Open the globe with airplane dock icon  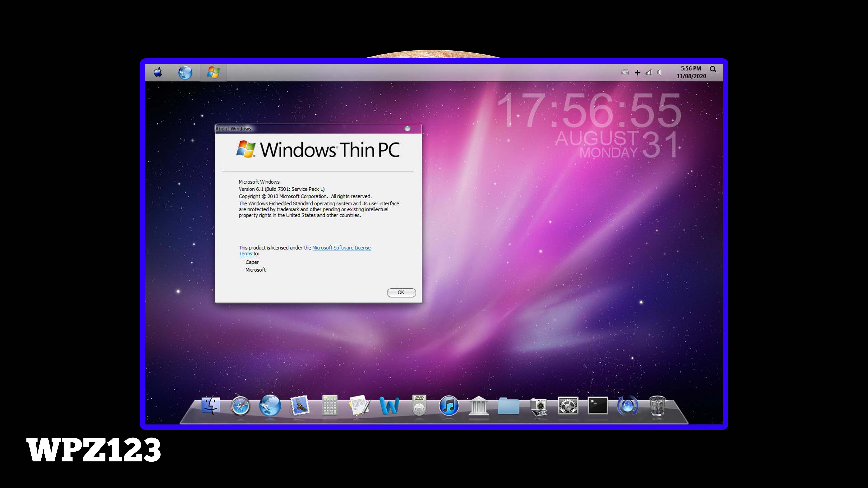(x=270, y=405)
